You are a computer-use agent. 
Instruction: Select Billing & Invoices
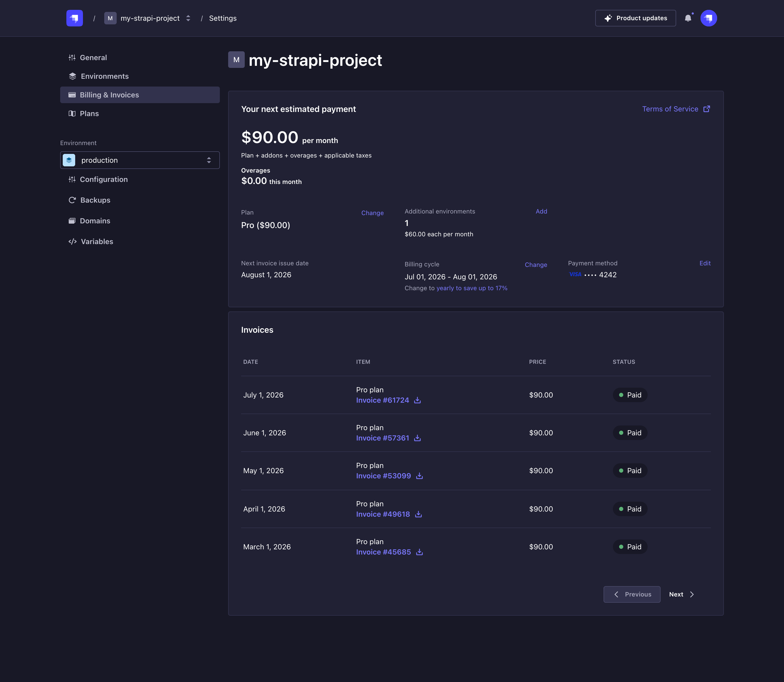coord(140,95)
